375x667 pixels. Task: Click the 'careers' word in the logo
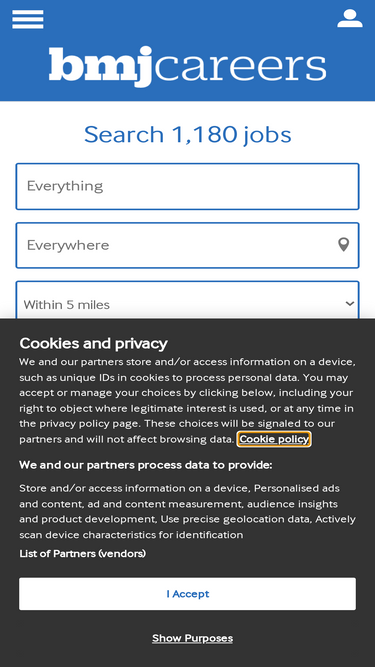[239, 67]
